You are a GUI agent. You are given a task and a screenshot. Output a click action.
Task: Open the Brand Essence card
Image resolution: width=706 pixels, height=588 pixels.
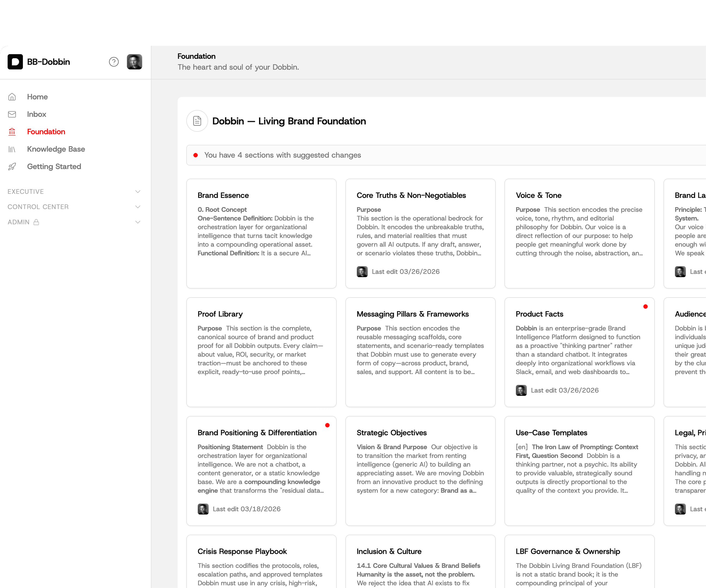pos(261,234)
